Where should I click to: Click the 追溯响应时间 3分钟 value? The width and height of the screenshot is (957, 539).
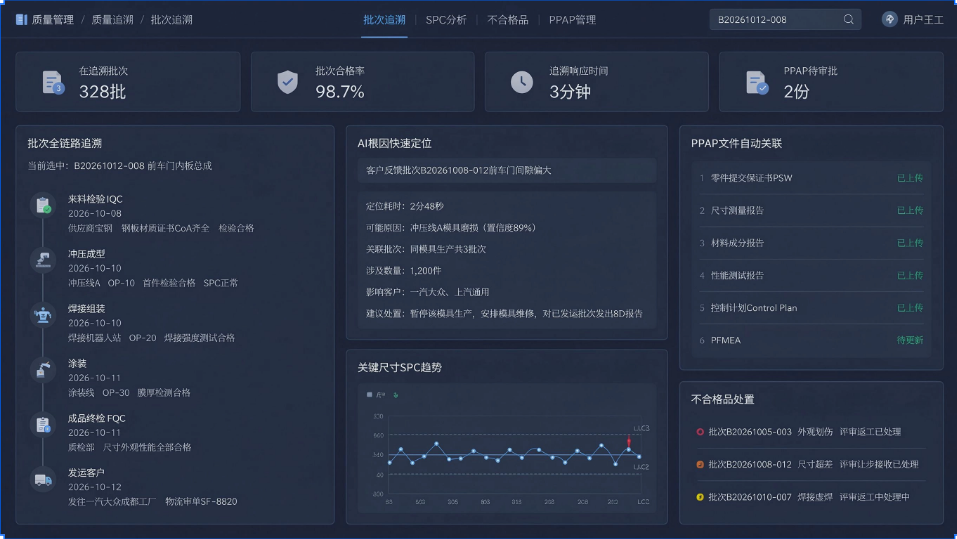(569, 92)
